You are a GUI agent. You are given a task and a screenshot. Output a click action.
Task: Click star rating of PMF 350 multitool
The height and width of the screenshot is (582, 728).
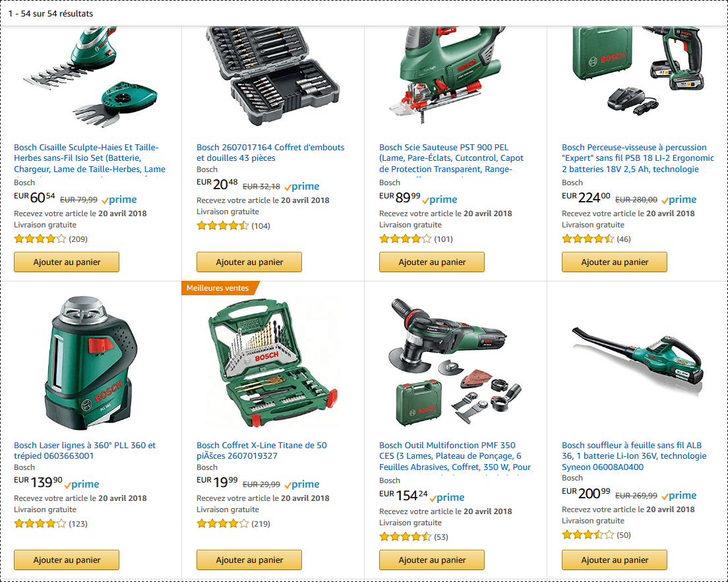[406, 537]
